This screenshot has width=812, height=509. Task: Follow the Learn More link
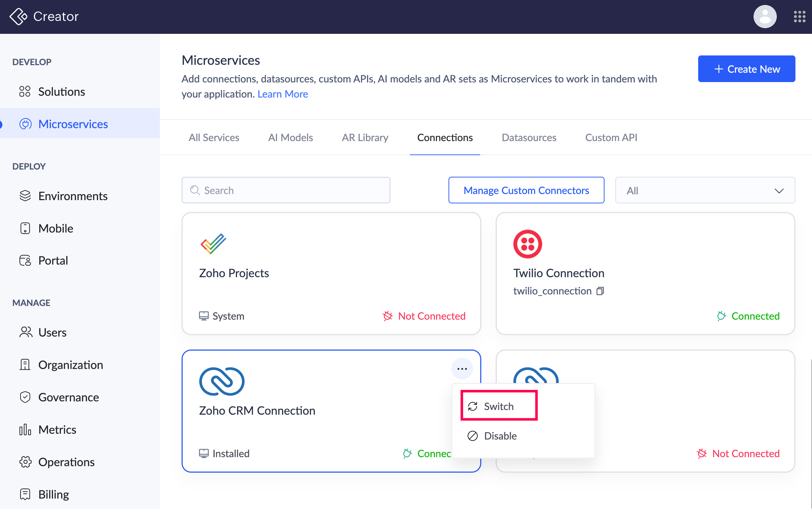(282, 94)
